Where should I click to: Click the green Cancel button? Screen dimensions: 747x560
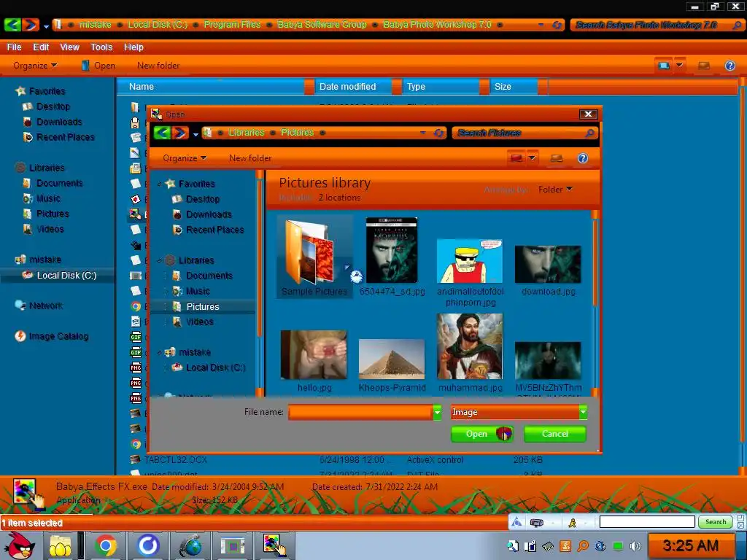tap(555, 434)
